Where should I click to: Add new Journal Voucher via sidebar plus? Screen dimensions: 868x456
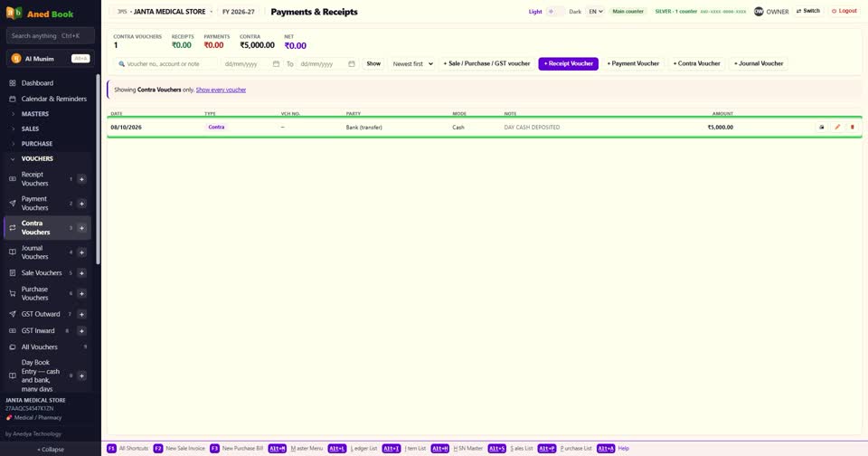click(81, 252)
